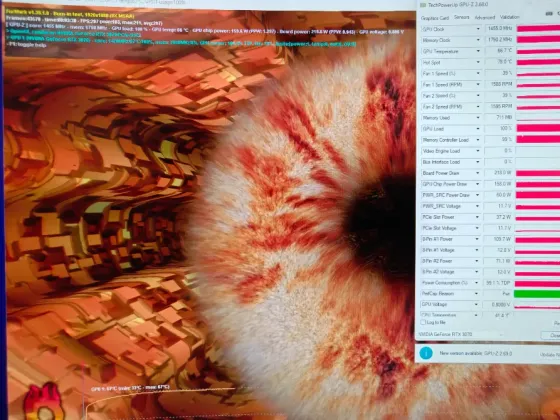Click the FurMark flame logo icon
Screen dimensions: 560x420
(x=44, y=402)
